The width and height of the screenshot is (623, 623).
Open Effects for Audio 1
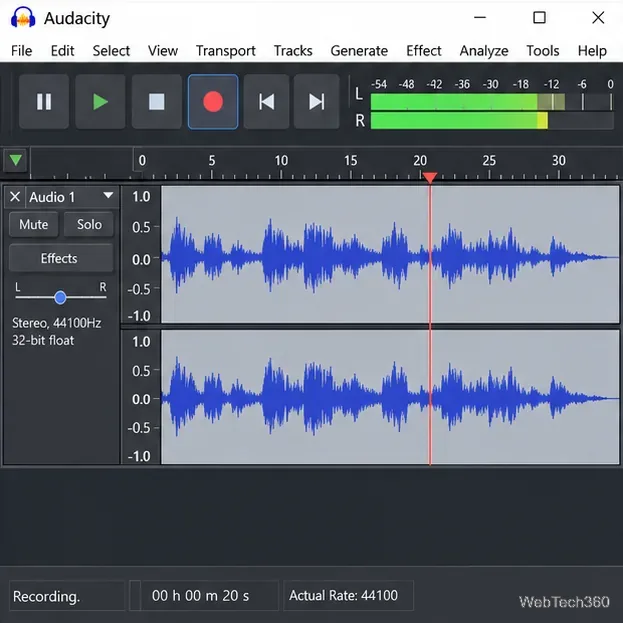click(x=61, y=258)
